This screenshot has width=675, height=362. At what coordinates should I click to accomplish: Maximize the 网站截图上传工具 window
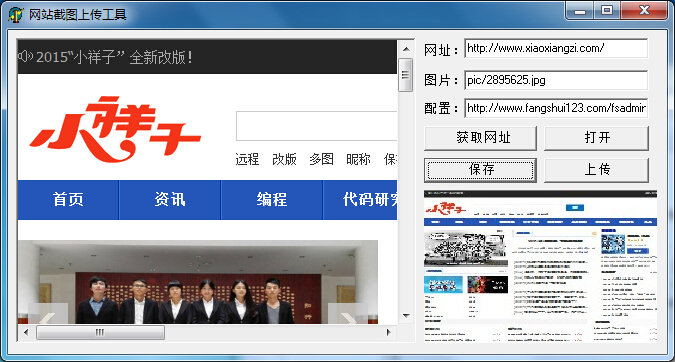pyautogui.click(x=607, y=10)
